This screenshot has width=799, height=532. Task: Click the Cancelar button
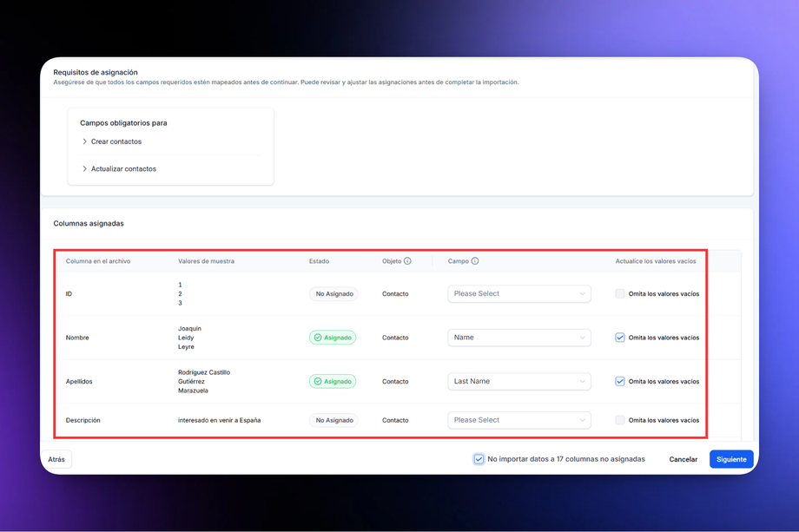(x=683, y=459)
